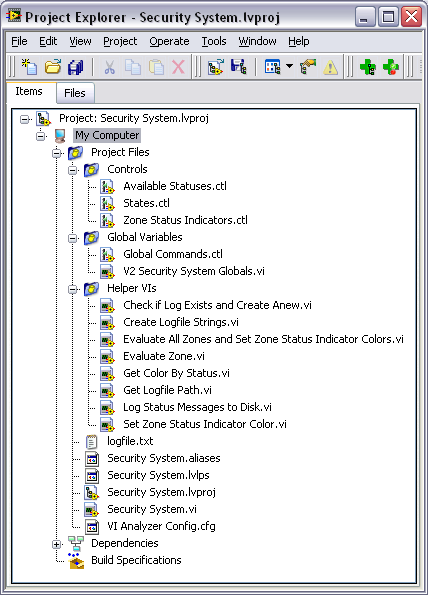Click the Zone Status Indicators.ctl icon
Image resolution: width=428 pixels, height=595 pixels.
coord(107,220)
